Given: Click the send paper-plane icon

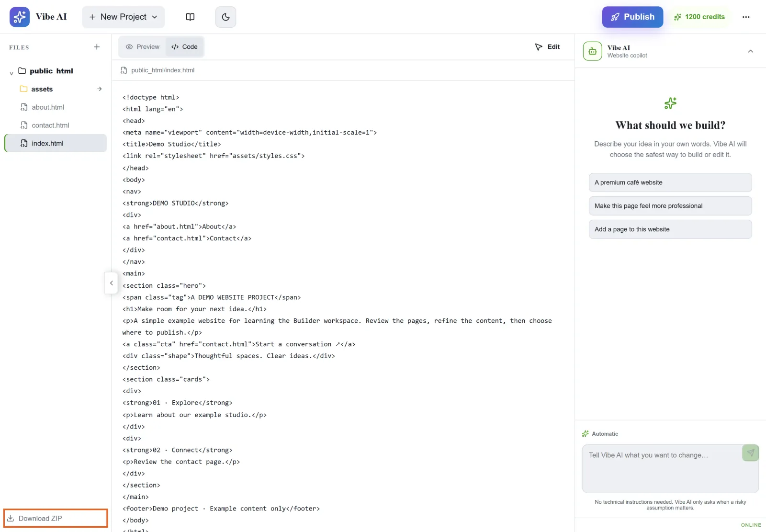Looking at the screenshot, I should point(750,453).
